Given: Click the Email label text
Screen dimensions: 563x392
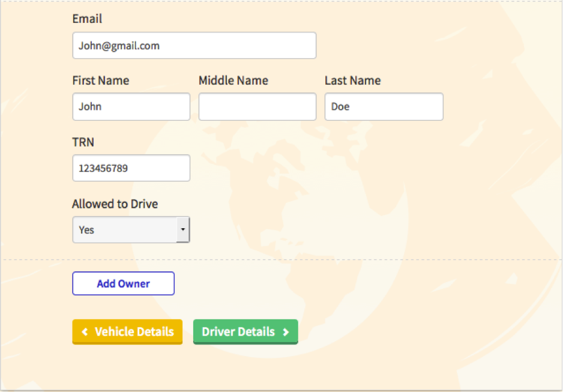Looking at the screenshot, I should [87, 19].
